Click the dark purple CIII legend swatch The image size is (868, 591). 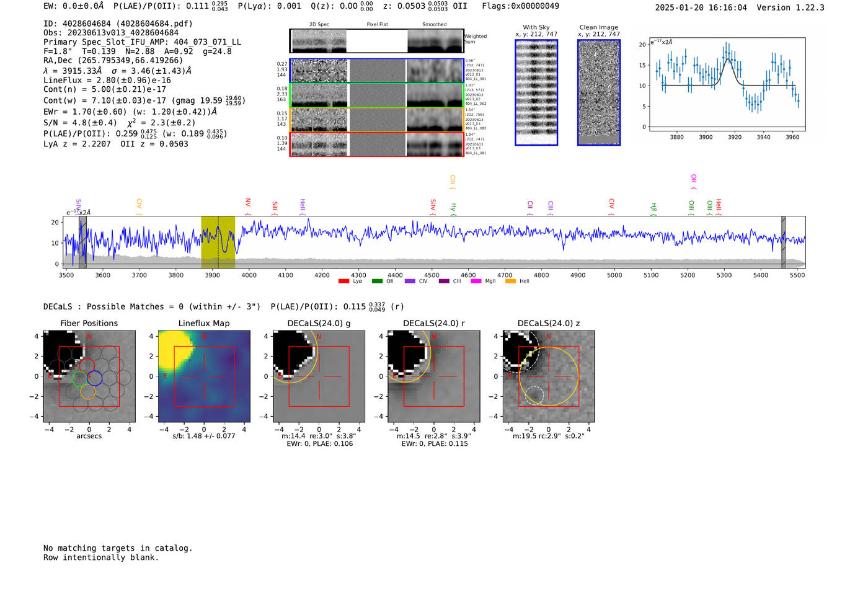[444, 282]
